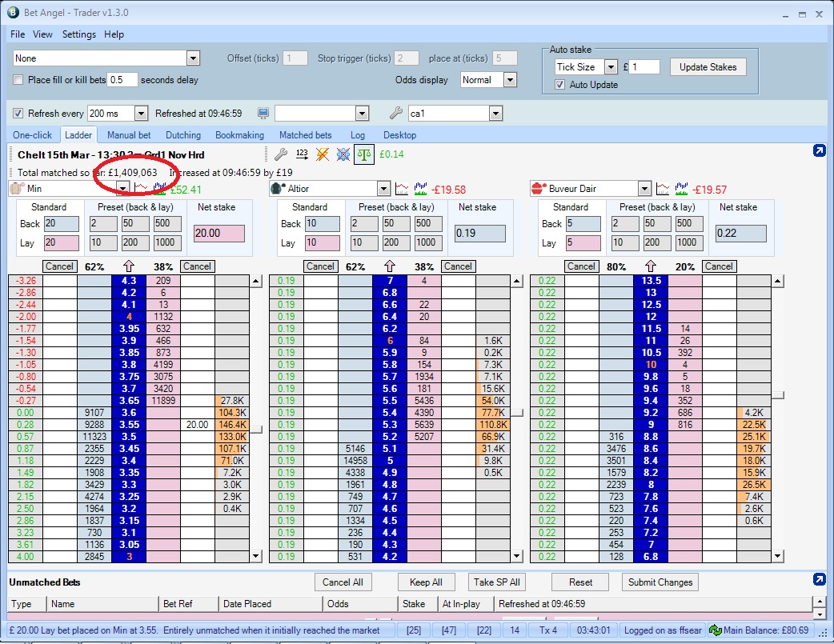Switch to the Dutching tab
834x644 pixels.
[182, 134]
